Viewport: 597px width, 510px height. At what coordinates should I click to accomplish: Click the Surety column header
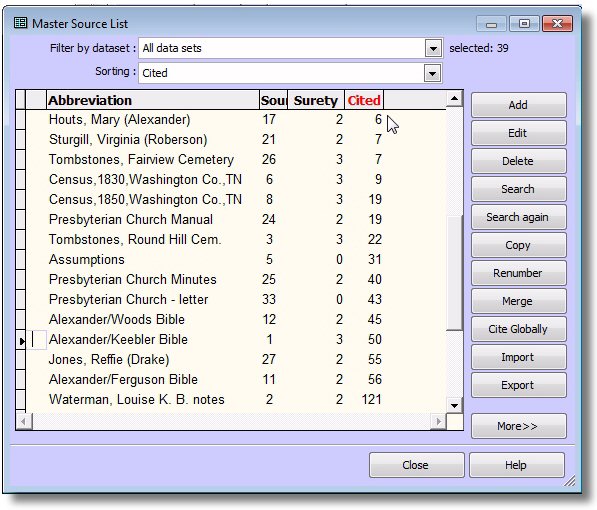tap(316, 100)
